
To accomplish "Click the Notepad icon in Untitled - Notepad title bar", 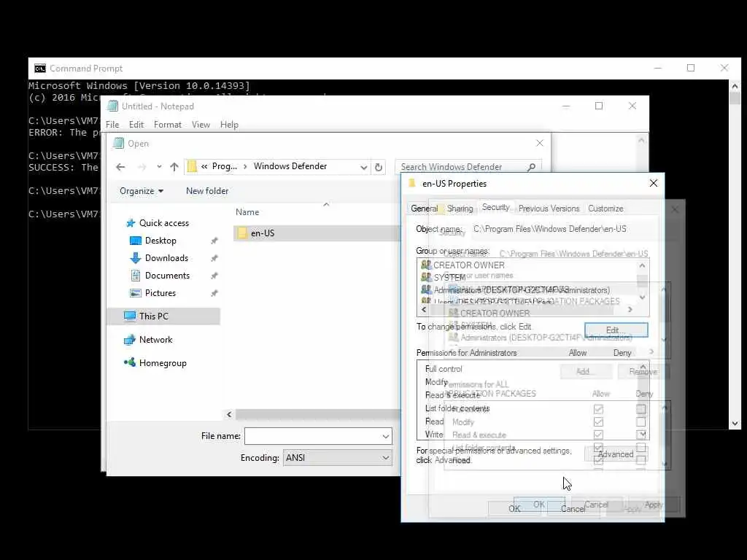I will point(112,106).
